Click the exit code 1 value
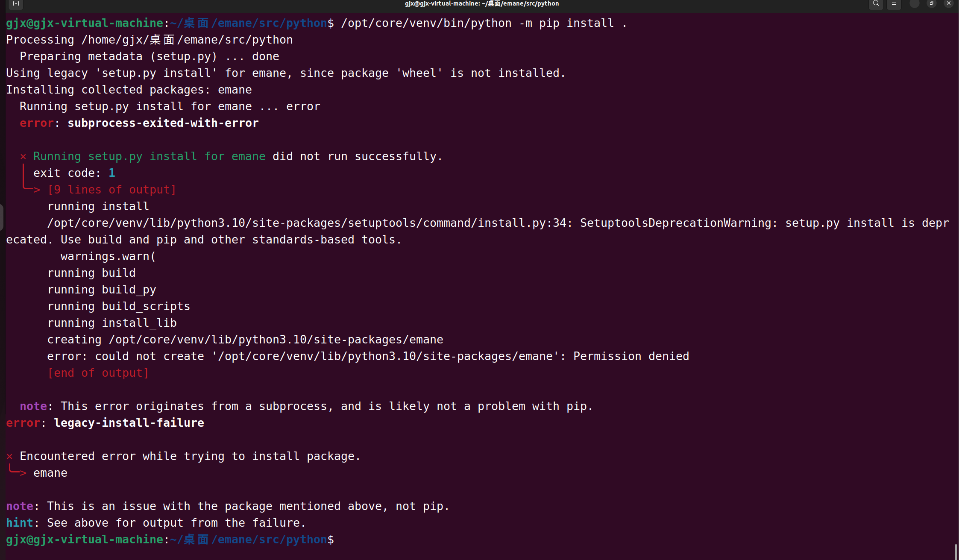Image resolution: width=959 pixels, height=560 pixels. coord(112,173)
